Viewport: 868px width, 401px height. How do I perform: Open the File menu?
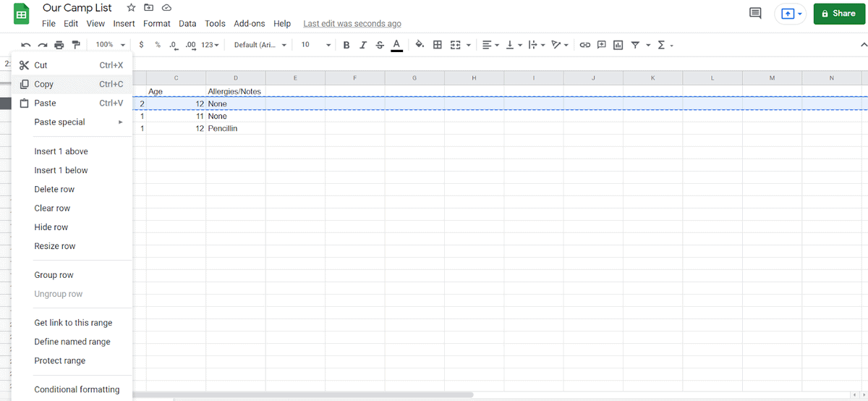48,24
